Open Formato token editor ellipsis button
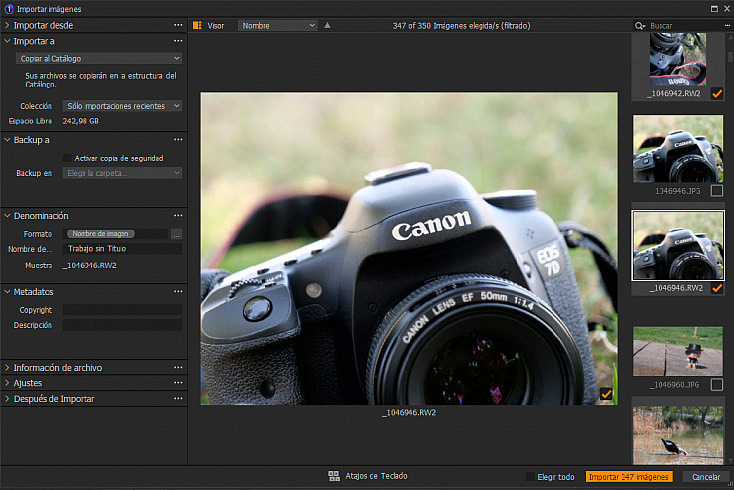Image resolution: width=734 pixels, height=490 pixels. [176, 234]
